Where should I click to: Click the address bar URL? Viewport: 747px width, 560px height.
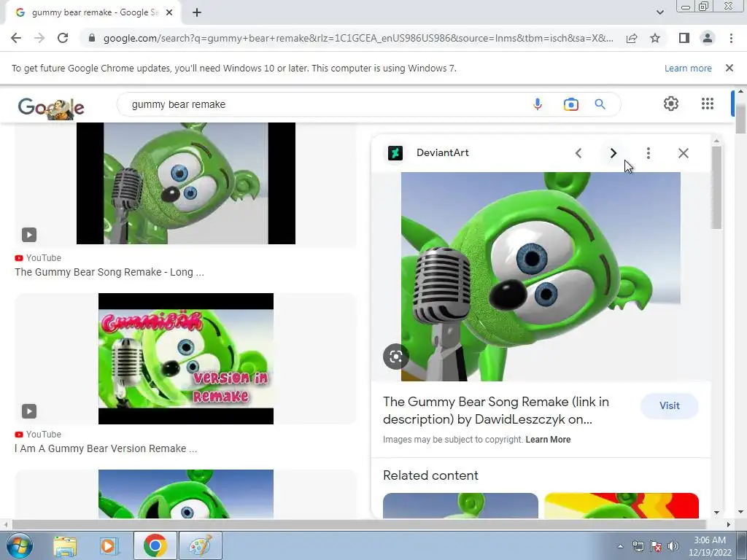pyautogui.click(x=358, y=38)
